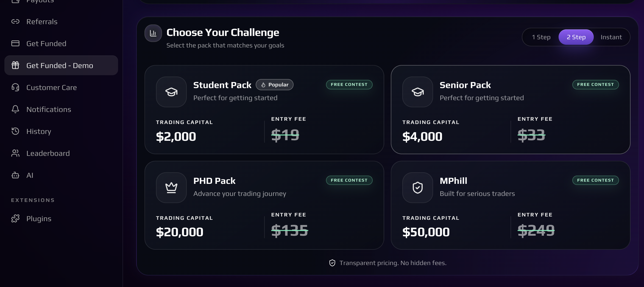Click the History clock icon
The width and height of the screenshot is (644, 287).
click(x=15, y=131)
